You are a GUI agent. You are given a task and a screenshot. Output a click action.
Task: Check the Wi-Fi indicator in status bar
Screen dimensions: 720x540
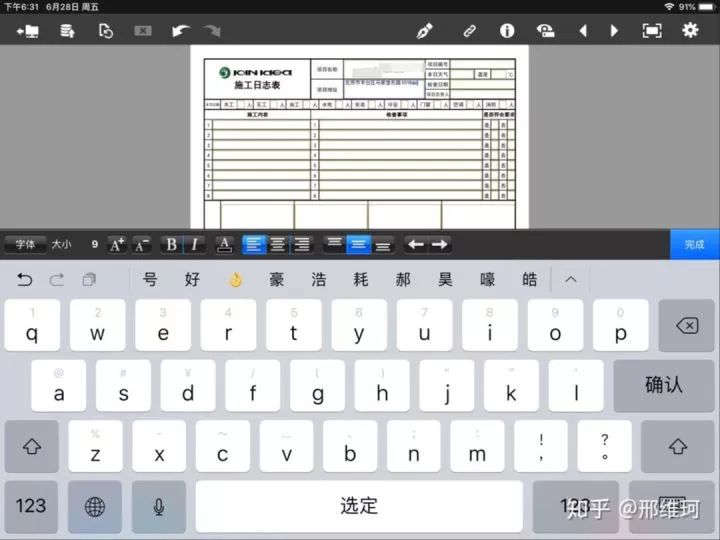[669, 6]
